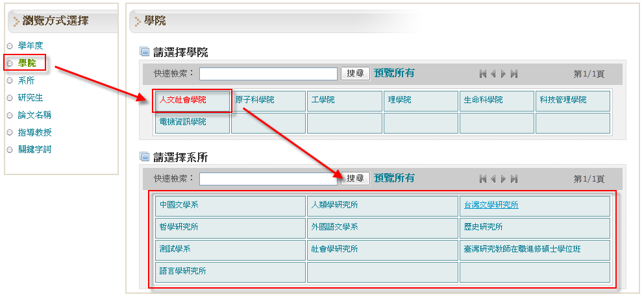Click the college quick search input field
This screenshot has height=297, width=644.
[268, 74]
